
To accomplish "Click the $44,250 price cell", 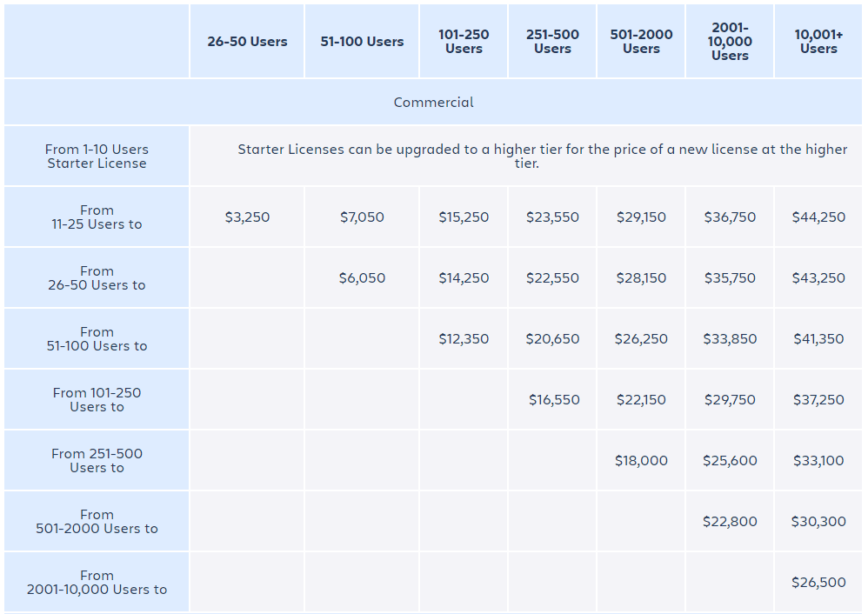I will click(818, 217).
